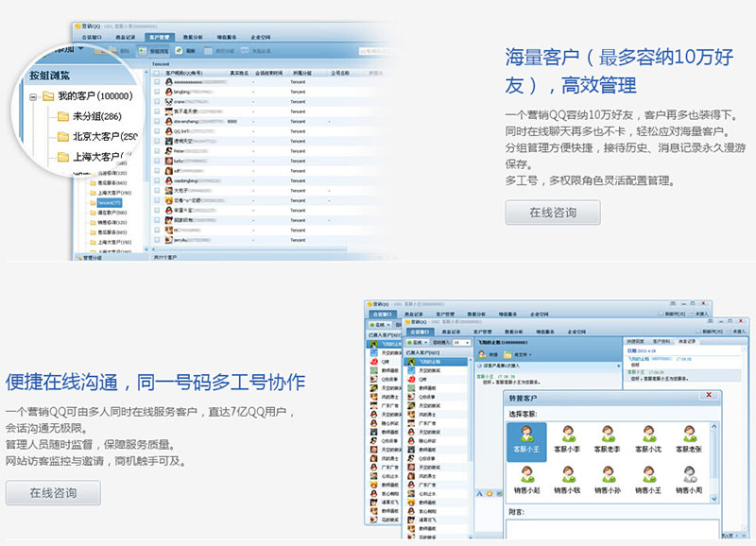Open the 在线 status dropdown in front chat window
Image resolution: width=756 pixels, height=546 pixels.
click(x=418, y=342)
